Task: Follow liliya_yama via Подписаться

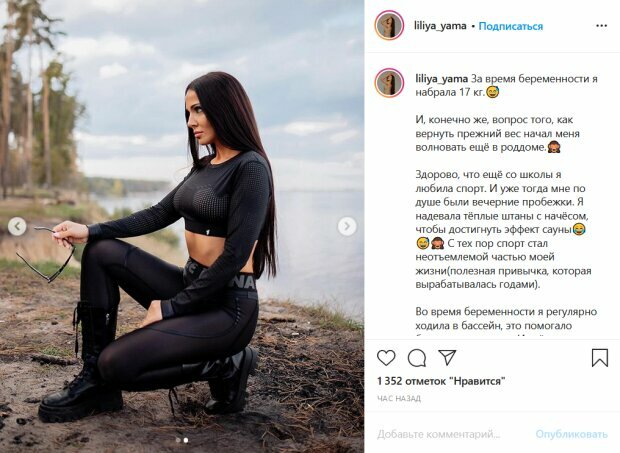Action: 510,26
